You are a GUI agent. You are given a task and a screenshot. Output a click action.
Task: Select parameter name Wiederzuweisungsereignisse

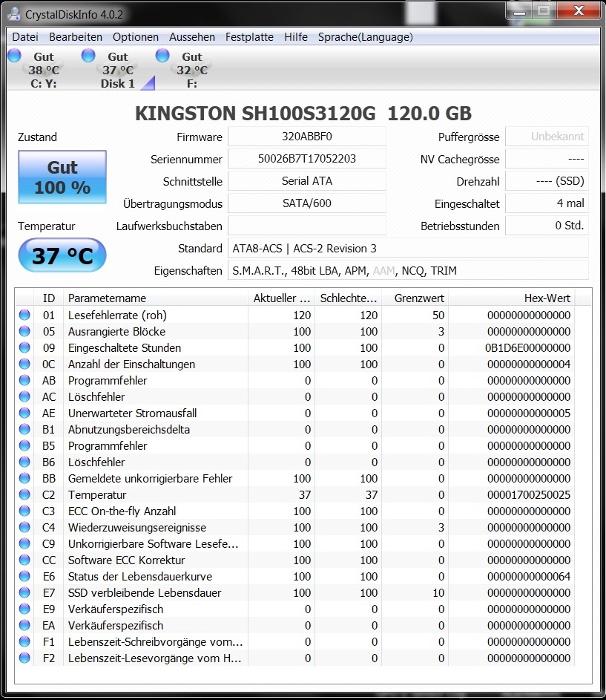click(137, 527)
